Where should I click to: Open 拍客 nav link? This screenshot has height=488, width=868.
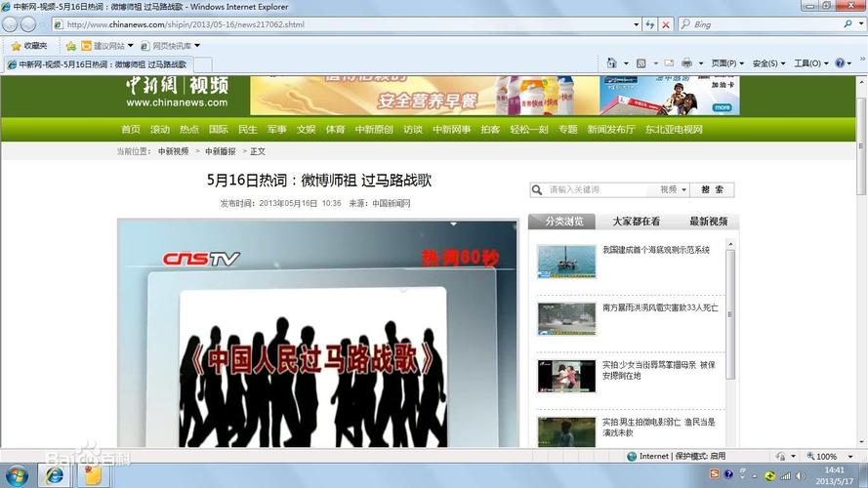tap(490, 130)
